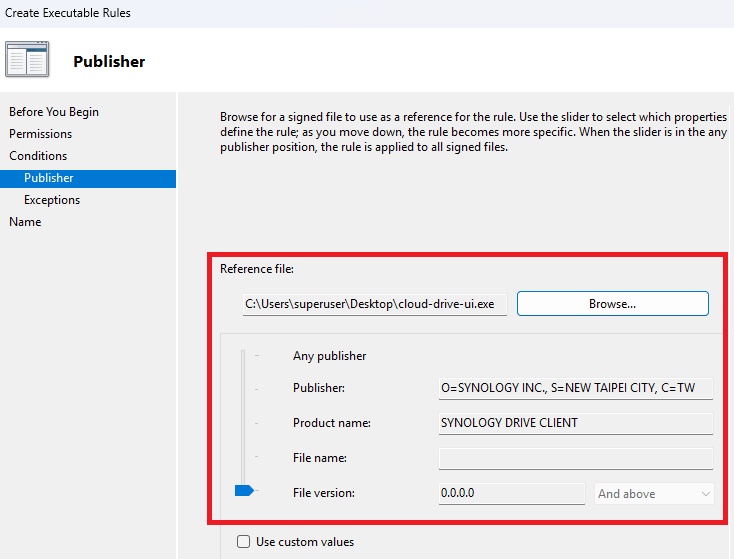This screenshot has height=559, width=734.
Task: Click the reference file path field
Action: point(375,303)
